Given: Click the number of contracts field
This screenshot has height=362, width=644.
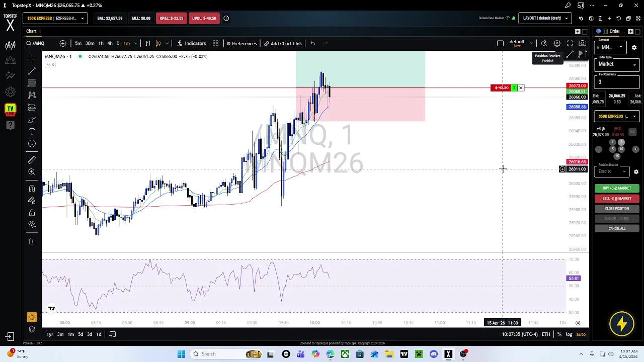Looking at the screenshot, I should [x=617, y=82].
